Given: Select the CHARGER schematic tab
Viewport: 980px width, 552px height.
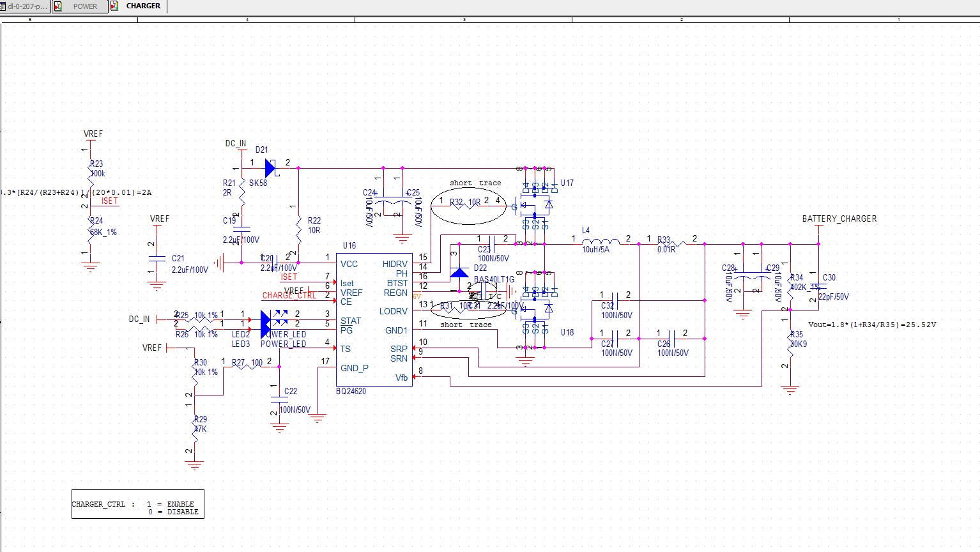Looking at the screenshot, I should (137, 6).
